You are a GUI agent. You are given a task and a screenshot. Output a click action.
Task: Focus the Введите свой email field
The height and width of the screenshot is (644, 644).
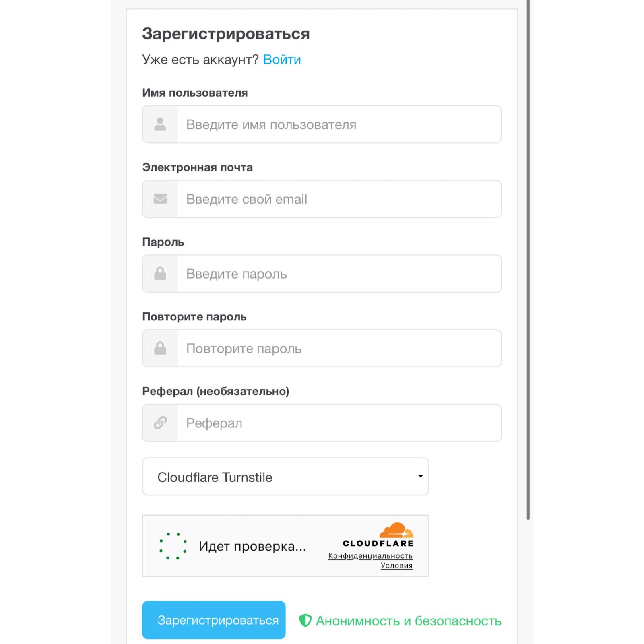tap(339, 199)
